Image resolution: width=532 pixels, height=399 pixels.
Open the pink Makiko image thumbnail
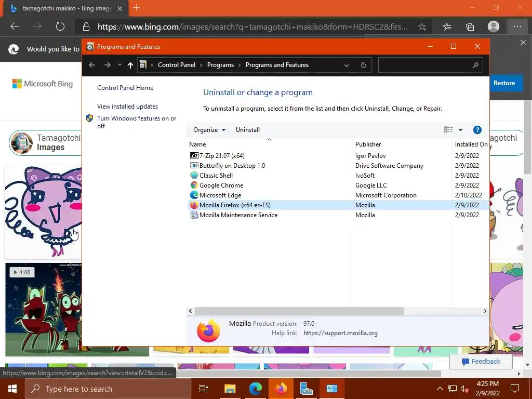44,212
